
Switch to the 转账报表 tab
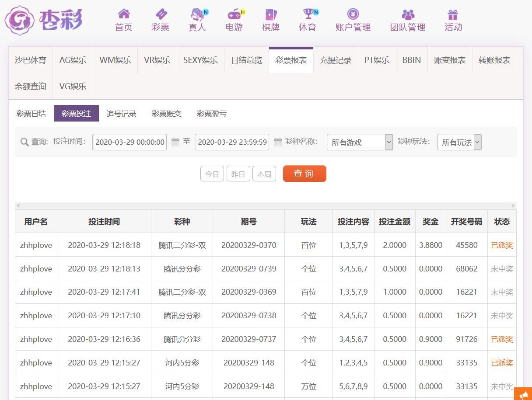click(x=494, y=60)
